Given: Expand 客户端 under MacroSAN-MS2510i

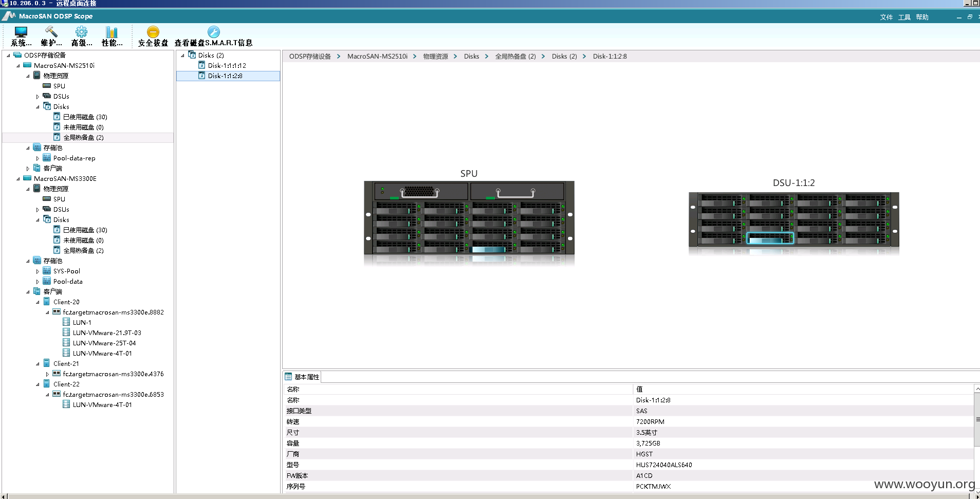Looking at the screenshot, I should [x=28, y=169].
